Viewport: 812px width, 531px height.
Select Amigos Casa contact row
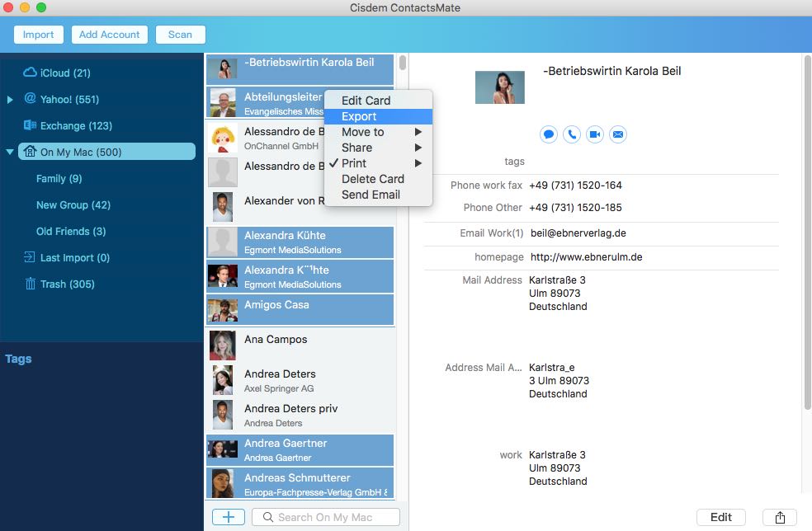tap(300, 310)
